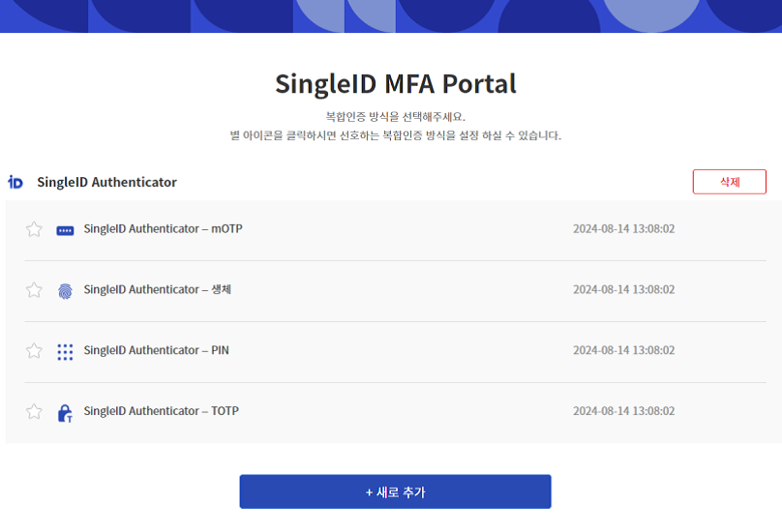The image size is (782, 532).
Task: Star the TOTP authentication method
Action: point(34,412)
